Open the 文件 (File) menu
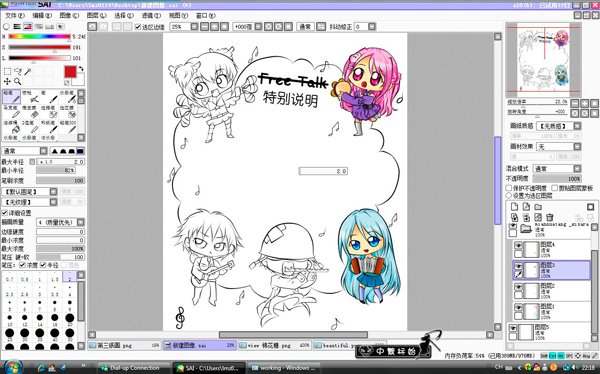 pyautogui.click(x=14, y=15)
